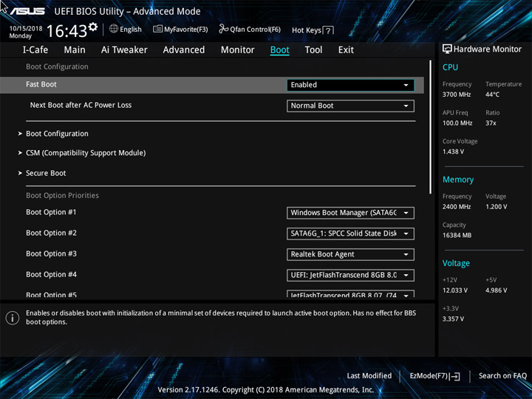Open MyFavorite(F3) list icon
The image size is (532, 399).
coord(157,29)
